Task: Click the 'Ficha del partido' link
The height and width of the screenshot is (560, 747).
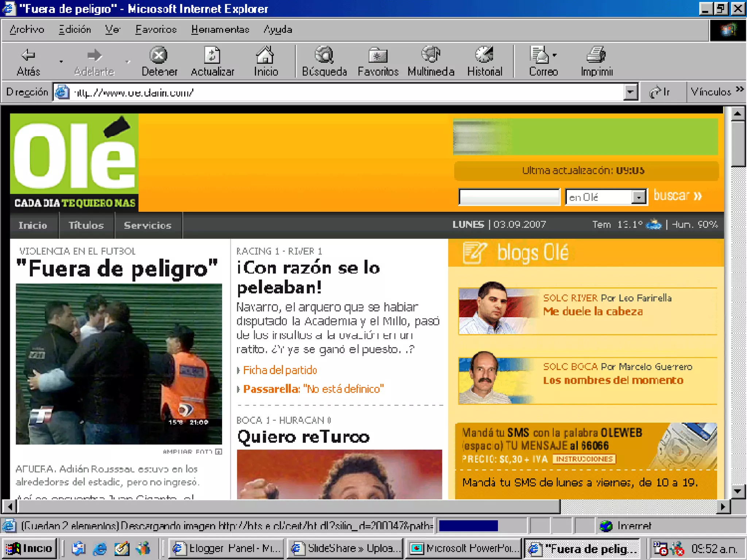Action: point(280,370)
